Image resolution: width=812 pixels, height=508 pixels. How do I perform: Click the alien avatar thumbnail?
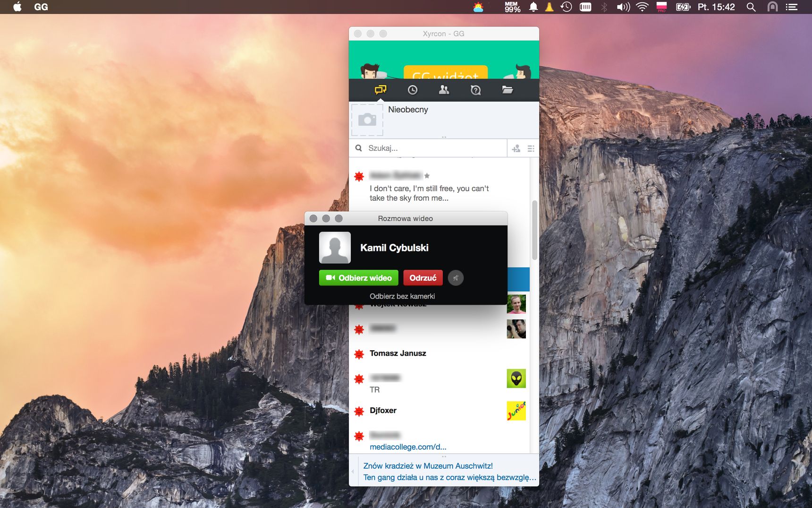click(516, 379)
